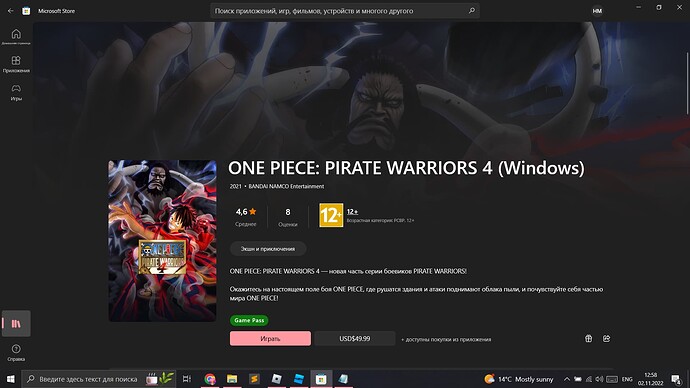Image resolution: width=690 pixels, height=388 pixels.
Task: Open the 12+ age rating link
Action: tap(352, 212)
